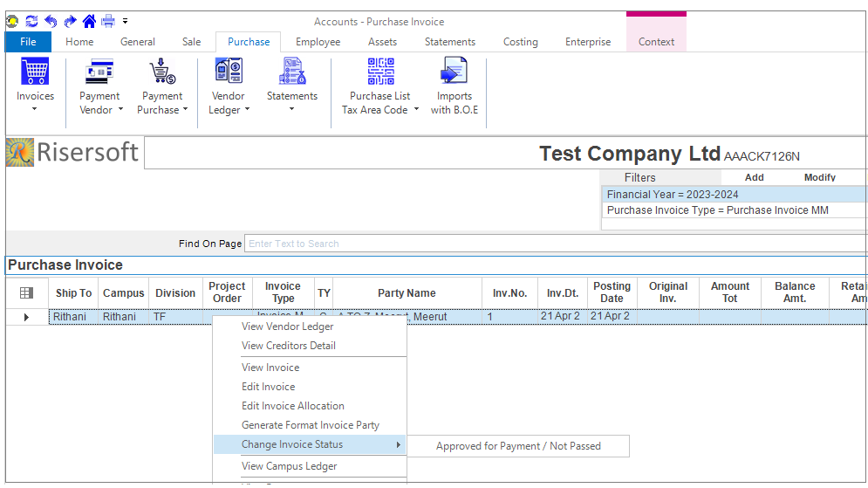
Task: Open the Invoices shopping cart icon
Action: point(35,72)
